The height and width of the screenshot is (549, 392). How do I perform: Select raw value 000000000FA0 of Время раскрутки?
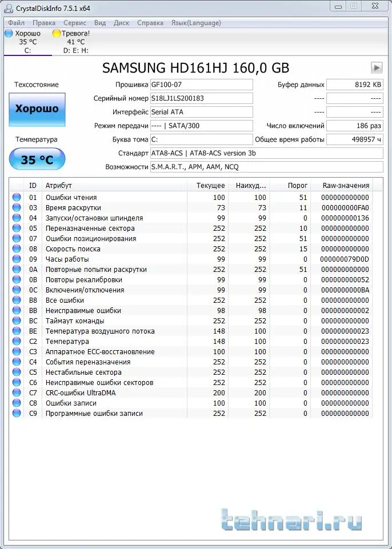345,207
